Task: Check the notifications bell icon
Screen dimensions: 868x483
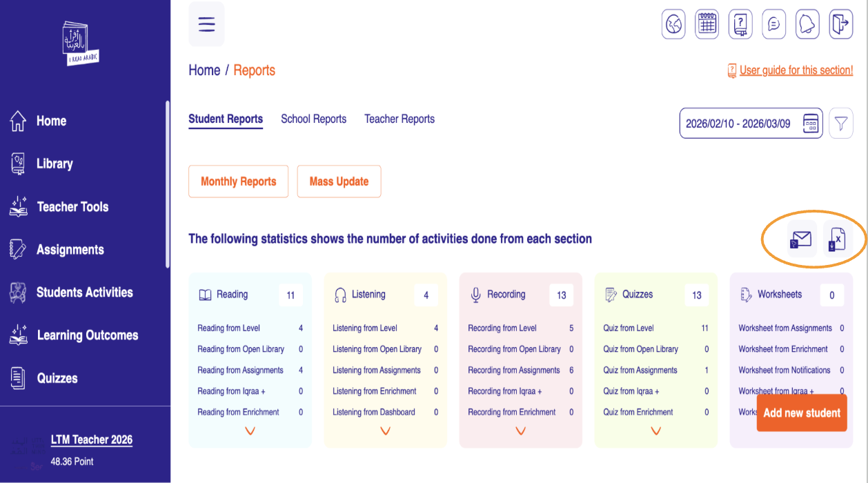Action: tap(807, 24)
